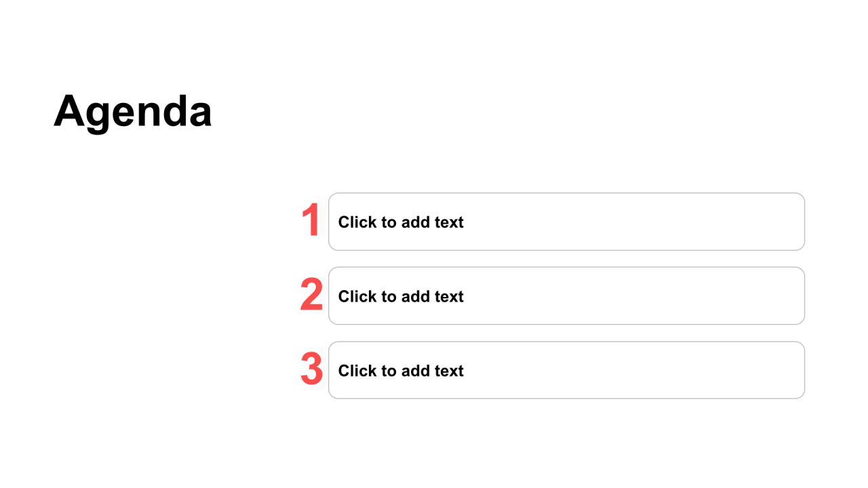The image size is (868, 488).
Task: Click the gap between second and third text boxes
Action: pos(566,333)
